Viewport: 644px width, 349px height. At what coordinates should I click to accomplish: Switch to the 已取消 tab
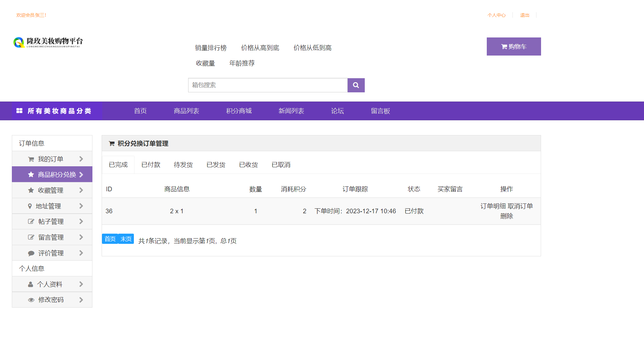pyautogui.click(x=281, y=165)
